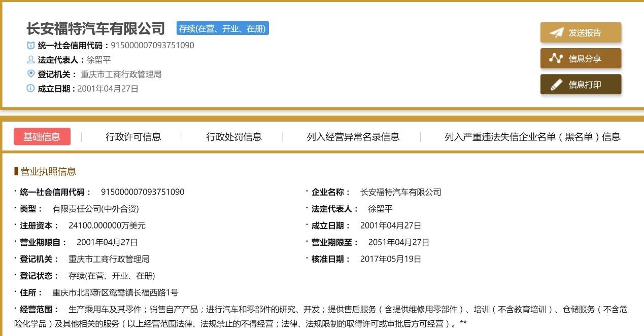Click the paper plane icon on 发送报告
The image size is (644, 336).
(x=557, y=32)
